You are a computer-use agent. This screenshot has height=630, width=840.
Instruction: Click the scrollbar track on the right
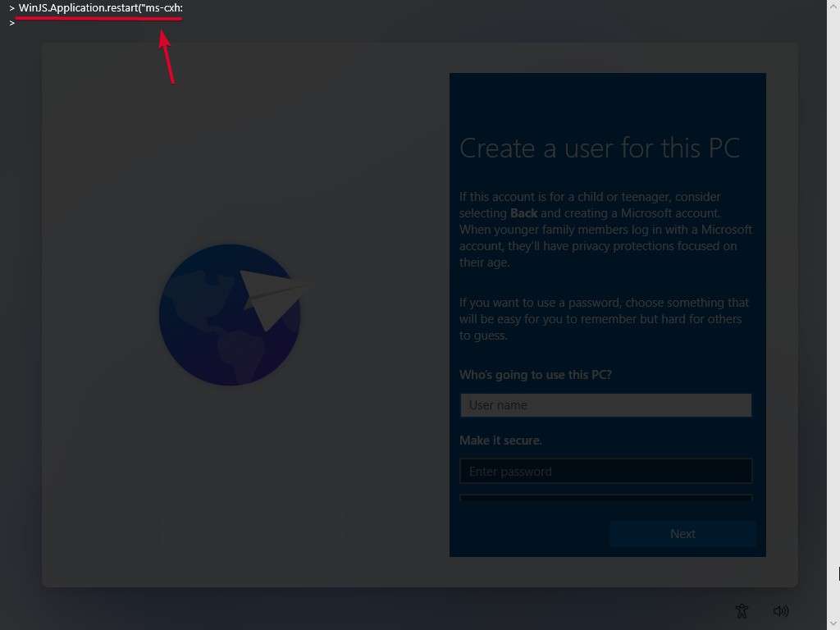(833, 328)
